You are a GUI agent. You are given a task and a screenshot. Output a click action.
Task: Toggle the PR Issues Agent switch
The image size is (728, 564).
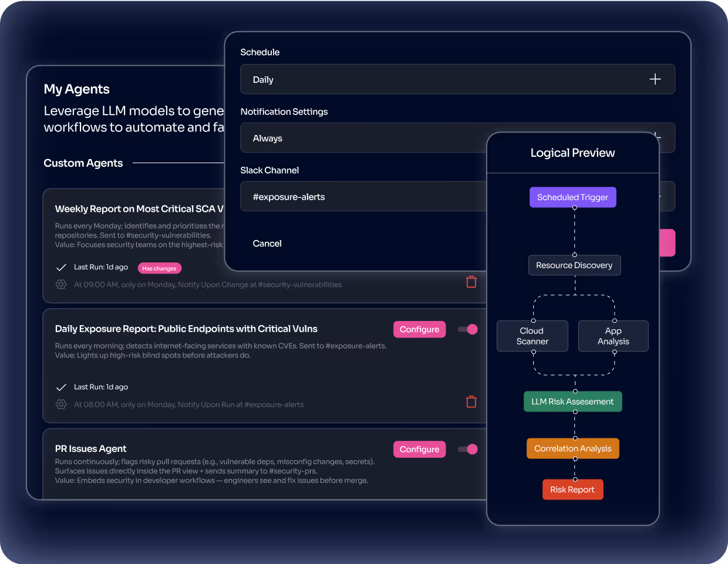pos(468,449)
